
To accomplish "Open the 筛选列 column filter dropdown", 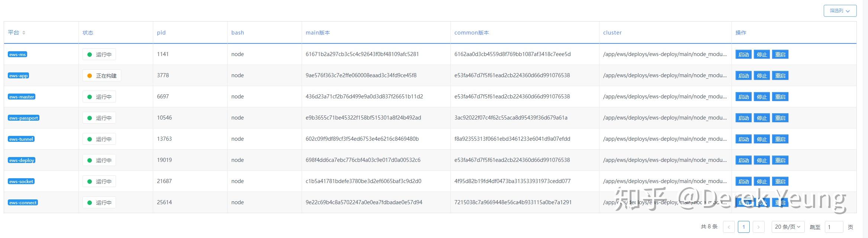I will [840, 11].
